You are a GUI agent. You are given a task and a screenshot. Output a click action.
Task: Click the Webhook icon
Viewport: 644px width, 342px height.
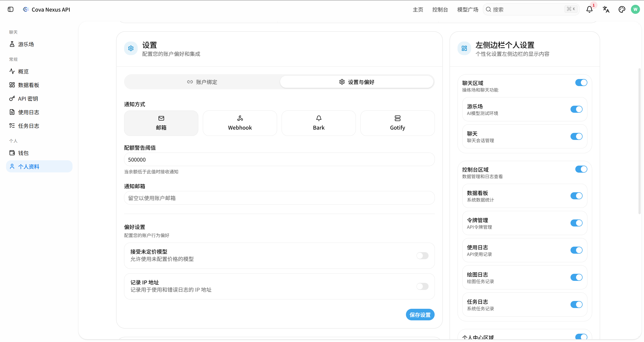point(240,118)
